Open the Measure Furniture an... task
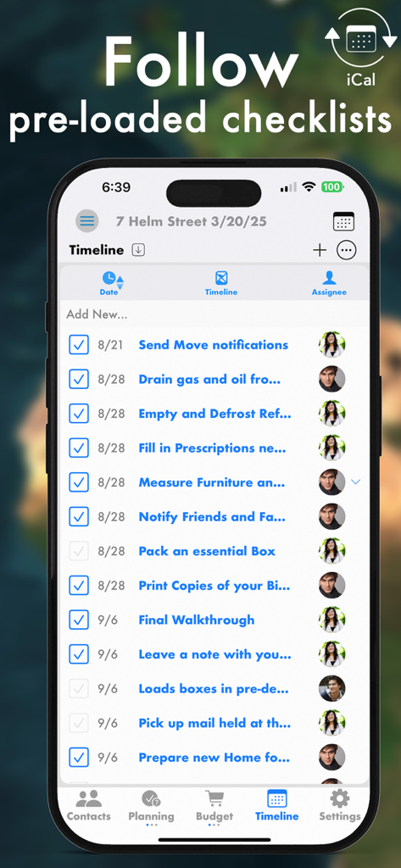 coord(212,482)
